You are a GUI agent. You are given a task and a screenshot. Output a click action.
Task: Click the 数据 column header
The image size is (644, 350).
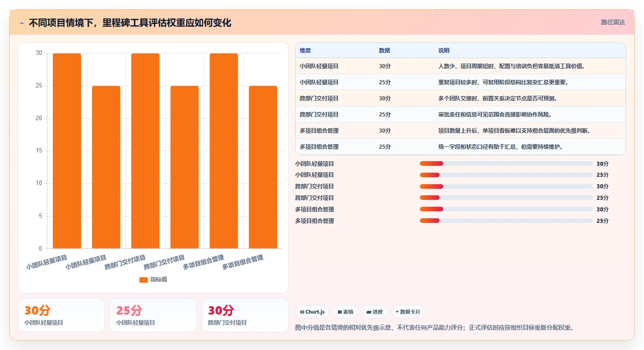(384, 51)
